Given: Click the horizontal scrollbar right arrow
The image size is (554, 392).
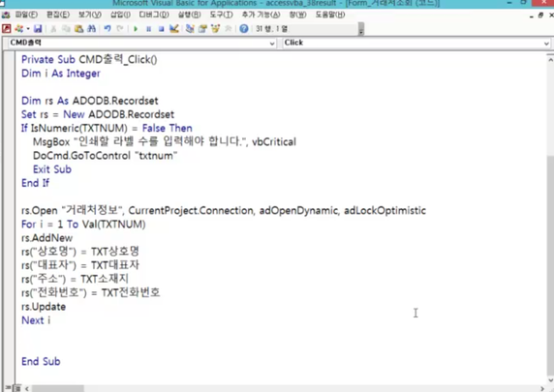Looking at the screenshot, I should click(x=542, y=388).
